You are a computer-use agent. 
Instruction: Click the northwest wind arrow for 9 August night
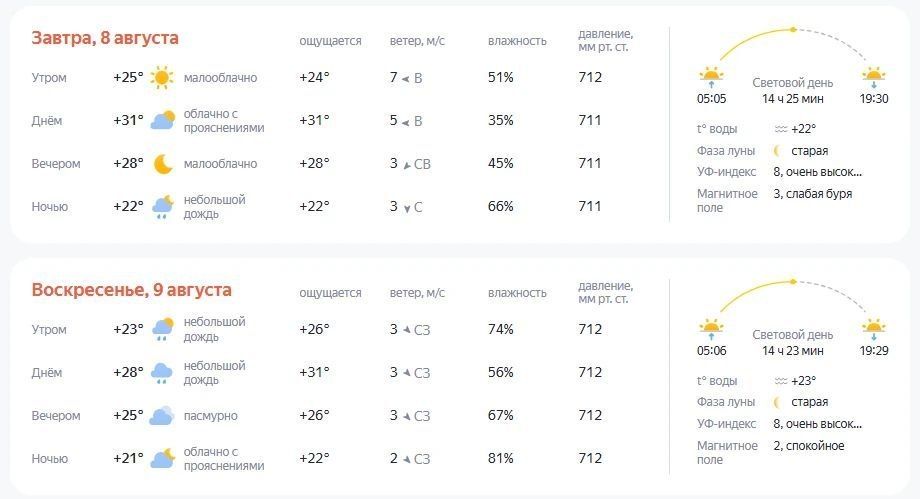(407, 459)
